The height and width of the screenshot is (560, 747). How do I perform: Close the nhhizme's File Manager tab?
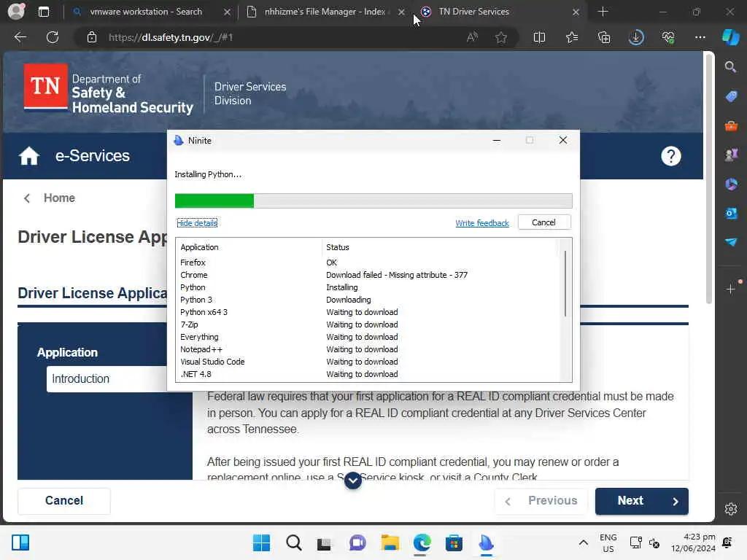pos(402,12)
